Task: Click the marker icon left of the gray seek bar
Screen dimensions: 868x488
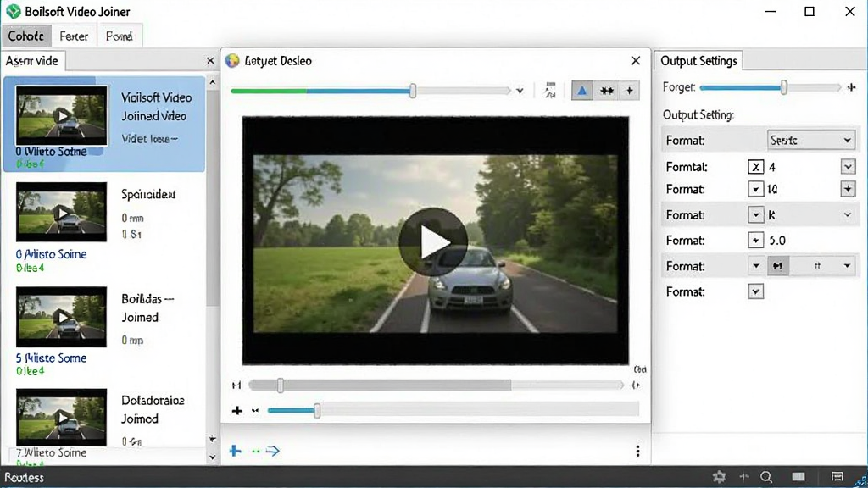Action: [x=237, y=385]
